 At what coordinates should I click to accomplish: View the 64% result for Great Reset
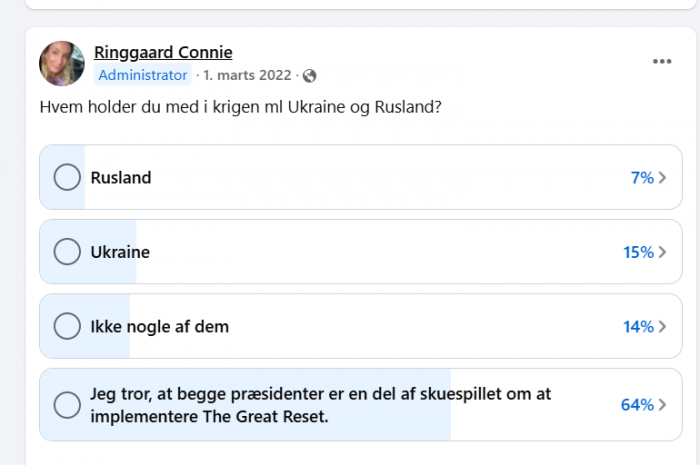637,405
